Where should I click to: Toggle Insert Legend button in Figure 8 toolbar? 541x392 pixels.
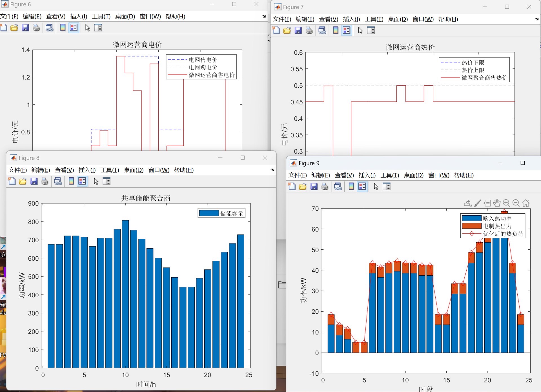(82, 181)
